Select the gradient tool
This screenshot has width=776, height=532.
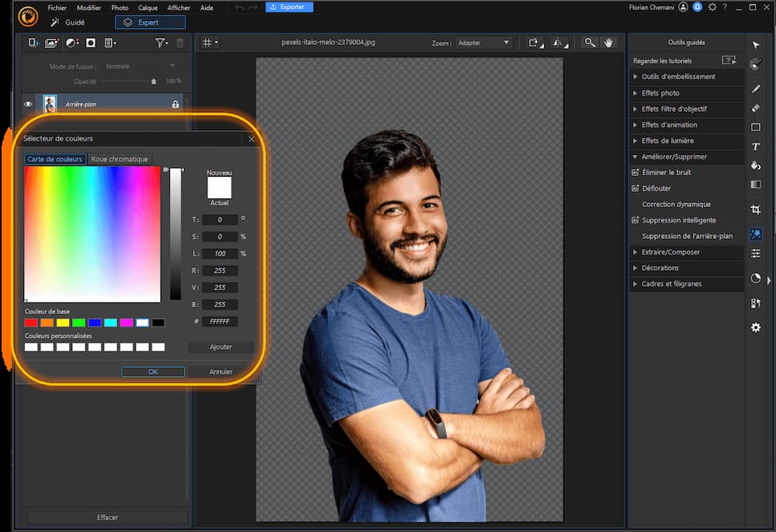pos(756,185)
